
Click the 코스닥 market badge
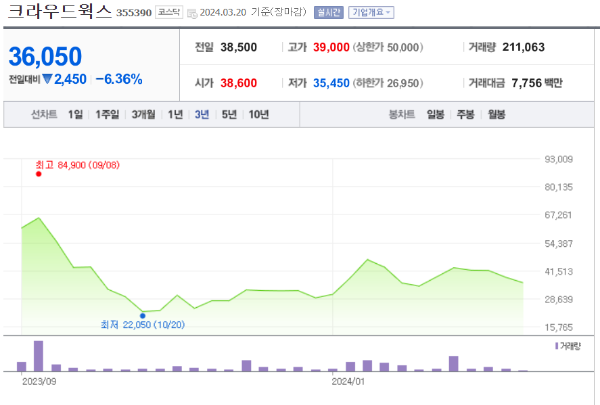(169, 12)
